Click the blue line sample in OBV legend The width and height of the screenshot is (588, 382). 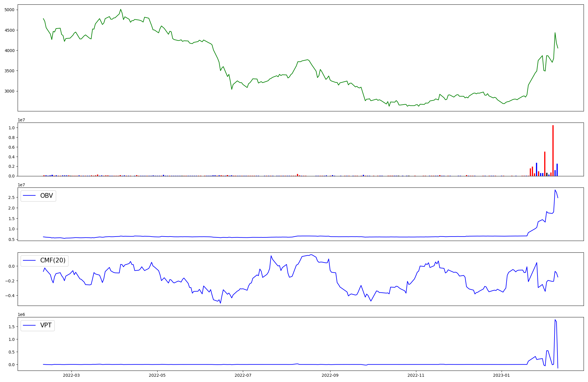point(29,196)
